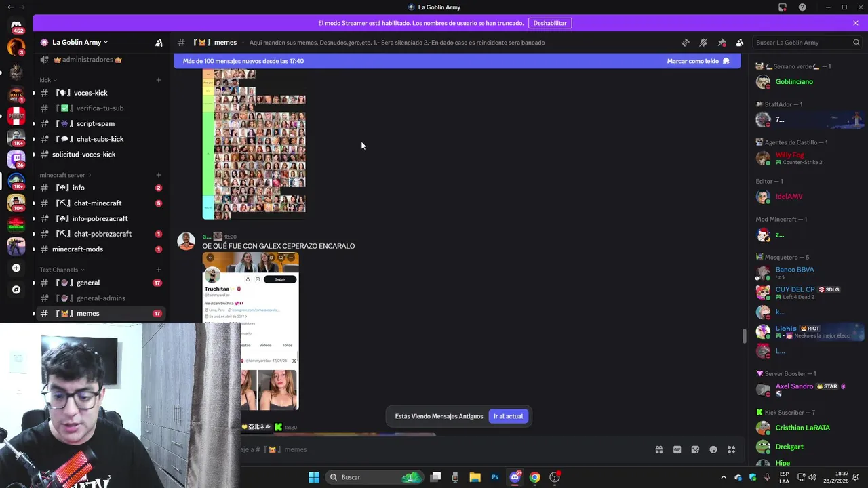The image size is (868, 488).
Task: Open Banco BBVA member profile
Action: 807,273
